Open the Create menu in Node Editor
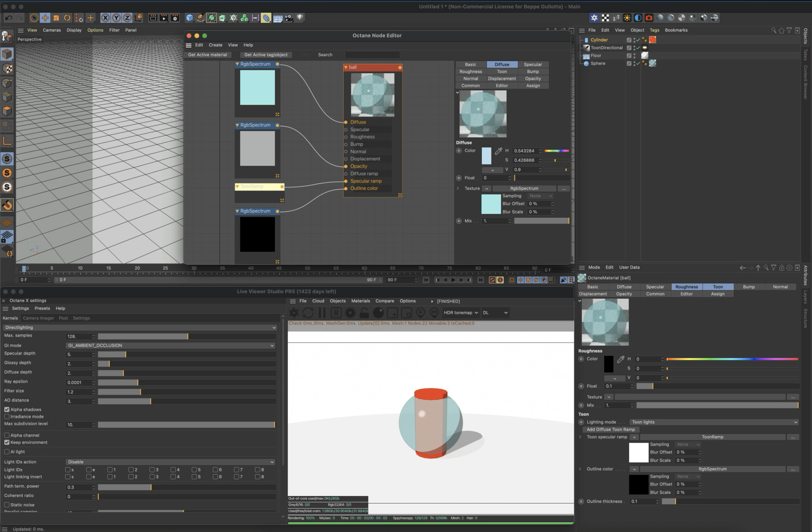 (215, 45)
